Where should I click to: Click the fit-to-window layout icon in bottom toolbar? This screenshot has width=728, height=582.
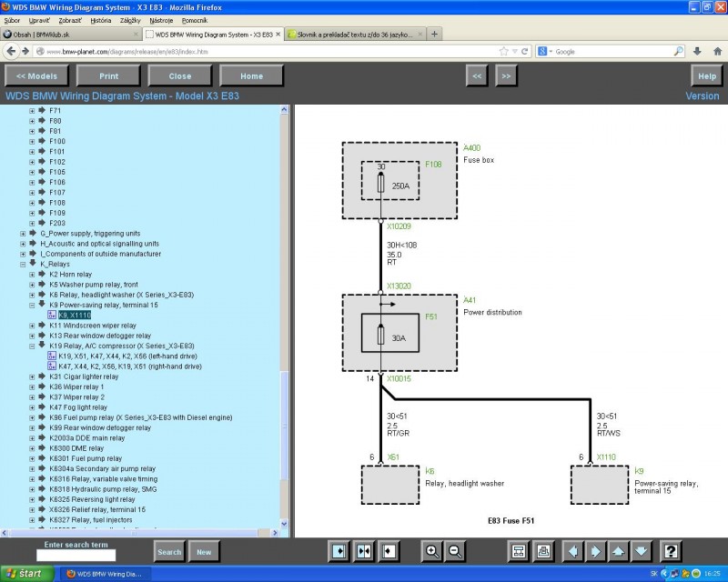coord(519,551)
